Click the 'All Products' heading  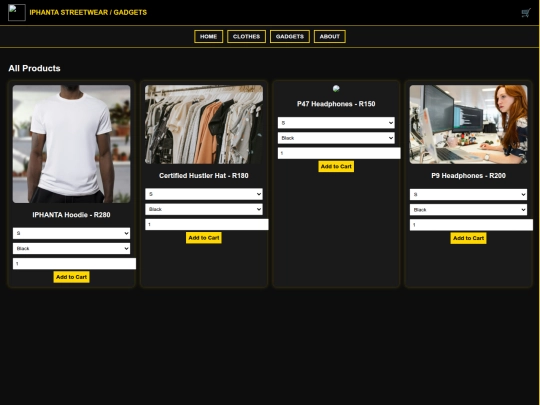coord(34,68)
